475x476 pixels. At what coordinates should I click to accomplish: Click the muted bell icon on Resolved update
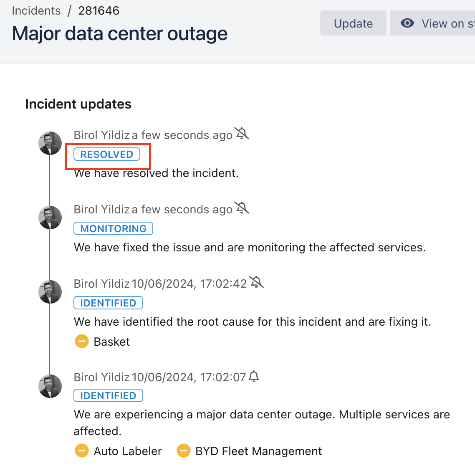click(x=242, y=134)
